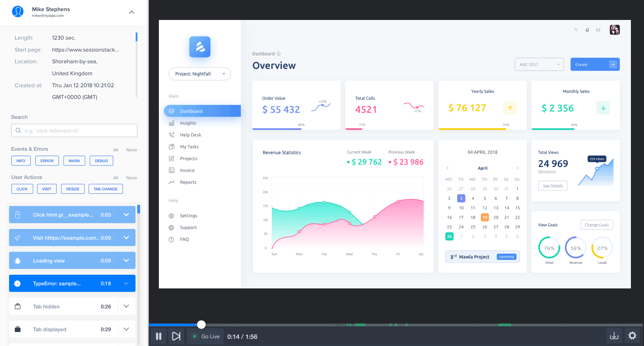Expand the TypeError event entry
Viewport: 644px width, 346px height.
coord(126,283)
